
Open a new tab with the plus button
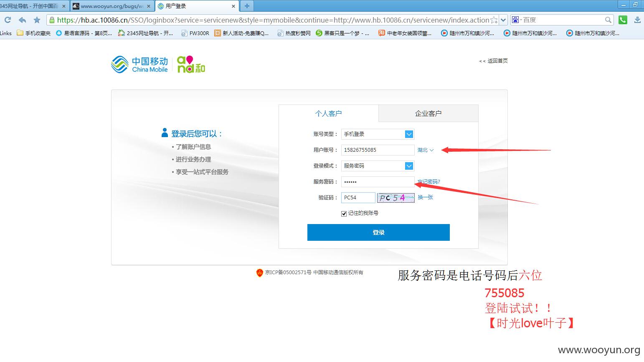(247, 6)
